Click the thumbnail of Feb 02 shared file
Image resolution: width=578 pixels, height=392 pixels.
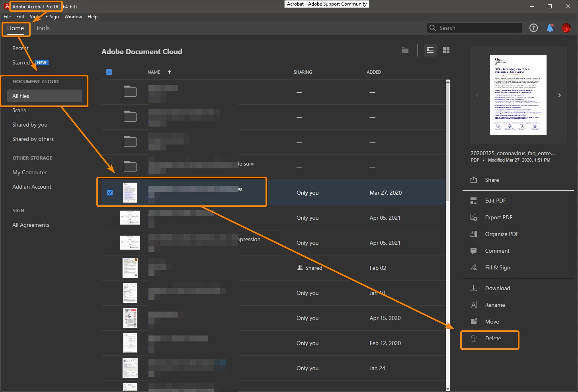(x=130, y=268)
